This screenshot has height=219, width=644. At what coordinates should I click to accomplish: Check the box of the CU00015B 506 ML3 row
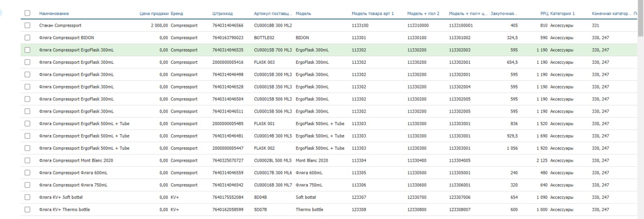(x=28, y=111)
